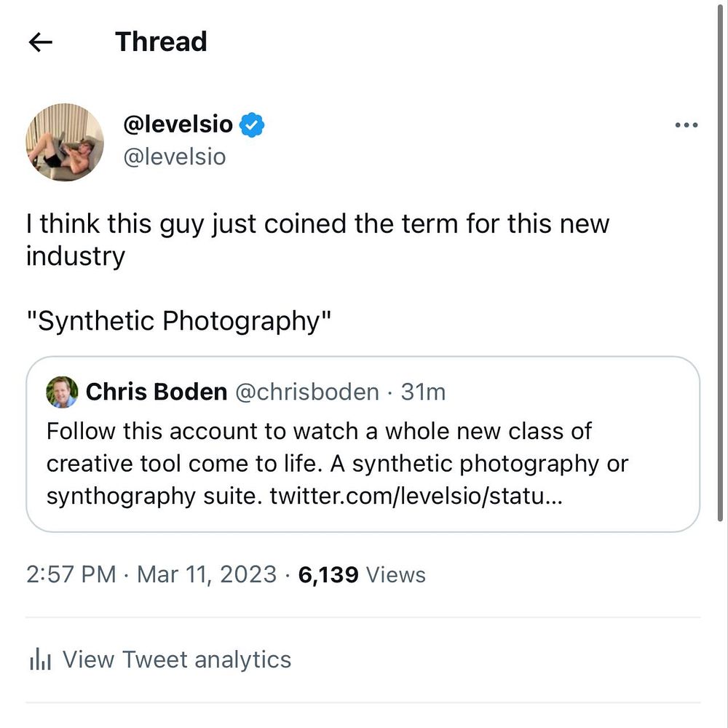Click the @chrisboden handle

tap(306, 392)
